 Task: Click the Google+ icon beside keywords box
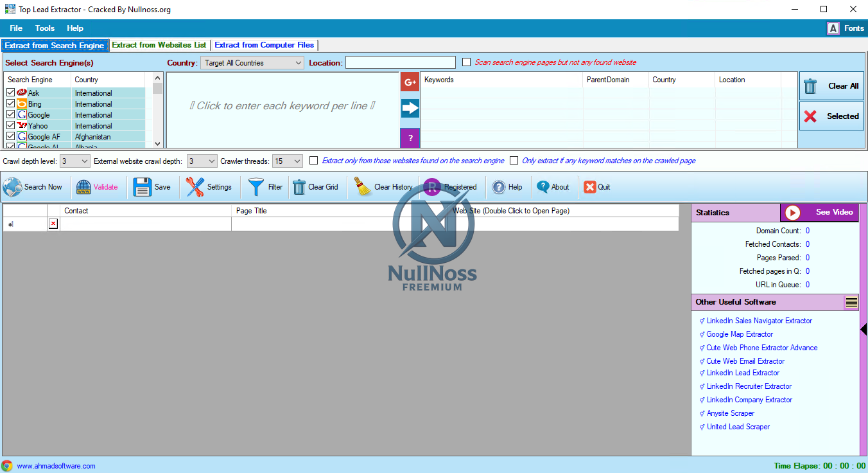410,82
